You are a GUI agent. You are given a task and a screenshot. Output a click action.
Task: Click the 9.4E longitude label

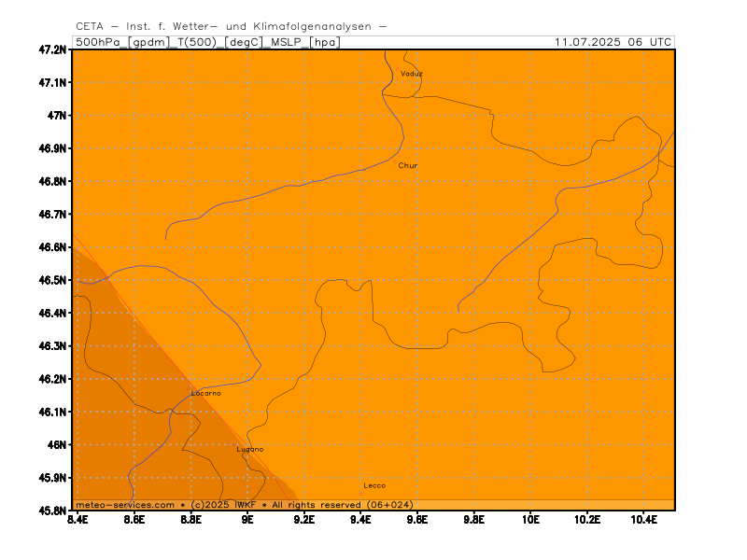coord(360,520)
